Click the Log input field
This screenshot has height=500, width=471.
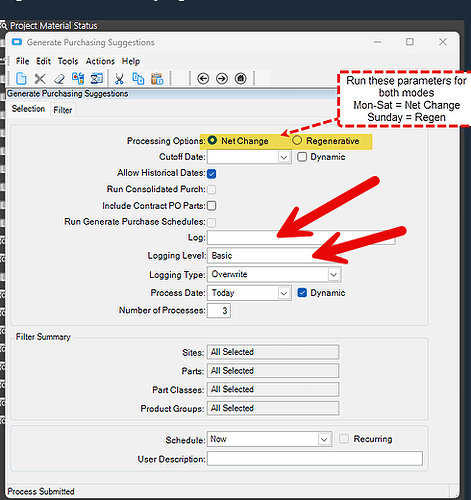click(x=301, y=237)
